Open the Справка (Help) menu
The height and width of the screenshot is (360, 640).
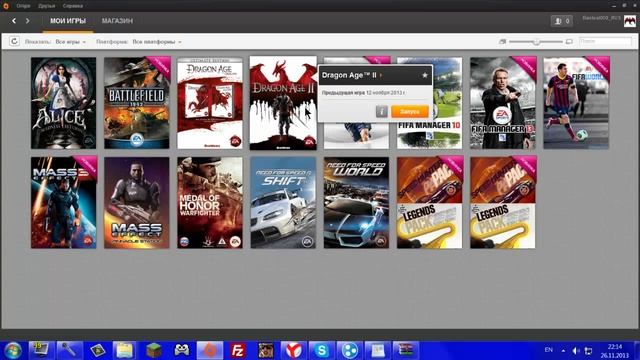[73, 6]
